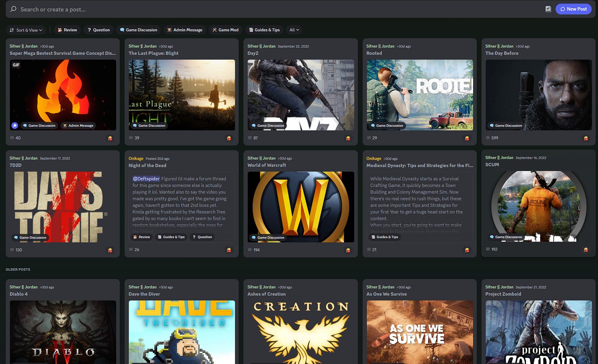The image size is (598, 364).
Task: Click reaction emoji on Night of the Dead
Action: click(x=229, y=250)
